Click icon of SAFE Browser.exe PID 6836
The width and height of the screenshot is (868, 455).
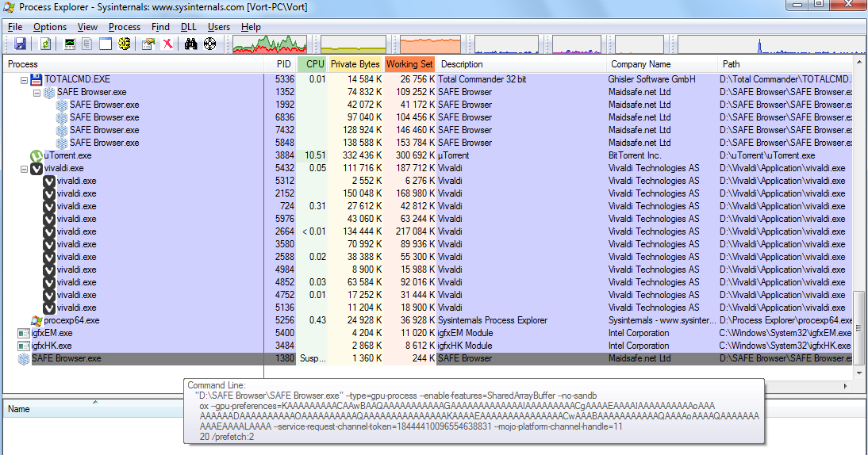(x=62, y=118)
